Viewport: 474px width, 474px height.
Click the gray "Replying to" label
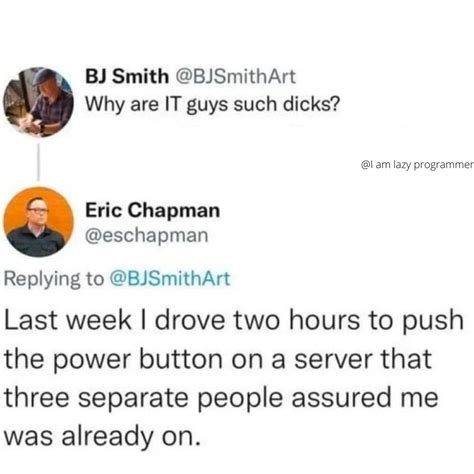[x=54, y=279]
